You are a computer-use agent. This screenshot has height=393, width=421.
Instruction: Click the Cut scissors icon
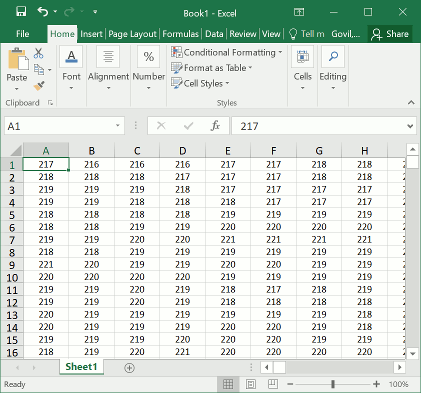(x=39, y=53)
